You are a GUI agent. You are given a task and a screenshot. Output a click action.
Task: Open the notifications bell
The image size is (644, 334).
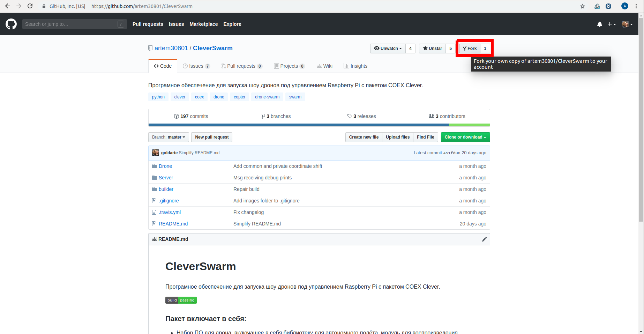tap(599, 24)
